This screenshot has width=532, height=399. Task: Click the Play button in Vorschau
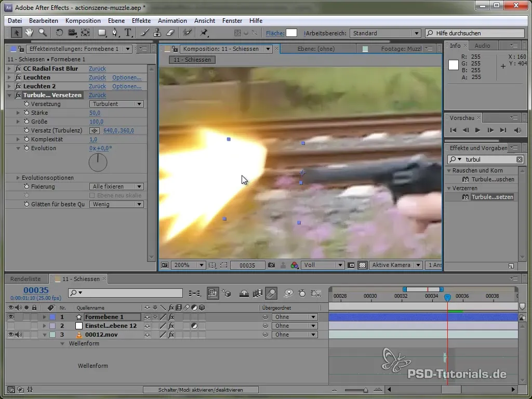(x=478, y=130)
